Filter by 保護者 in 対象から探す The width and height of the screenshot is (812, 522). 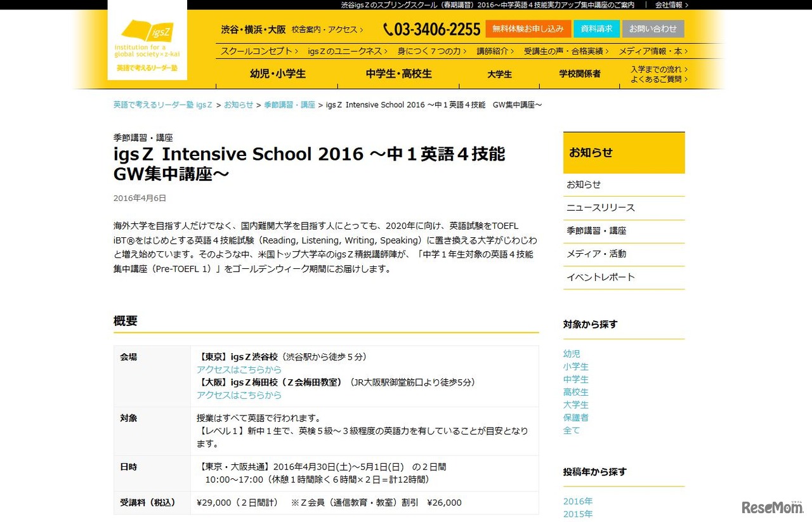click(x=576, y=417)
